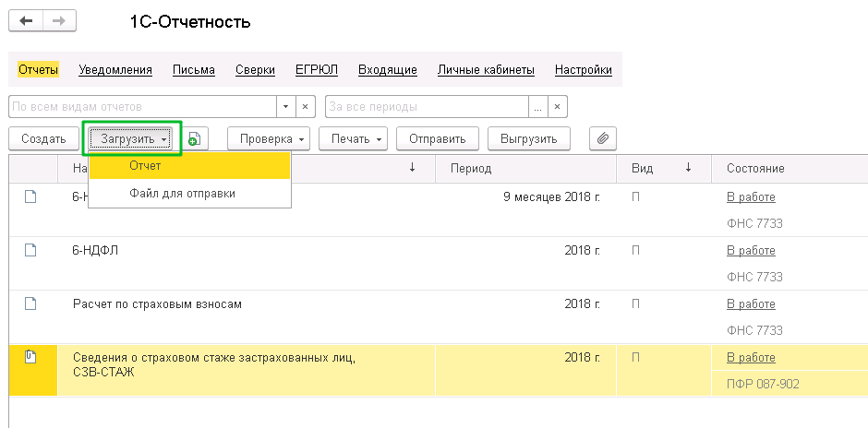Image resolution: width=868 pixels, height=428 pixels.
Task: Click the Отправить button
Action: [x=438, y=138]
